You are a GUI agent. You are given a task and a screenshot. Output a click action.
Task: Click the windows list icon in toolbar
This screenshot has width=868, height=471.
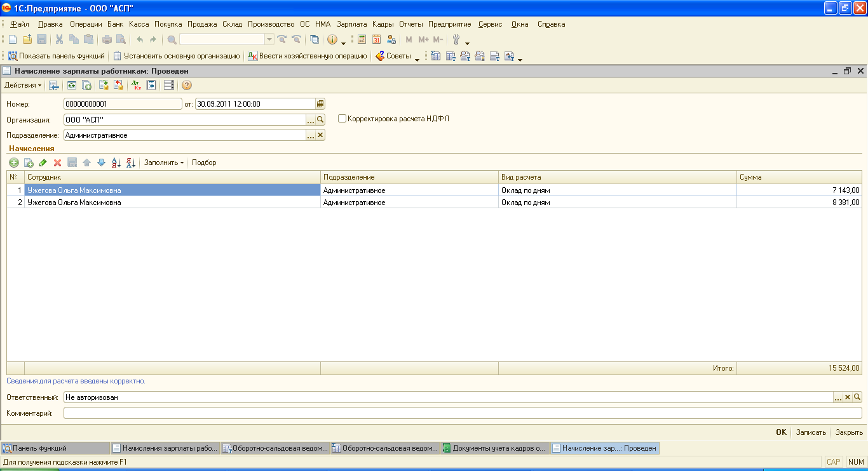315,39
